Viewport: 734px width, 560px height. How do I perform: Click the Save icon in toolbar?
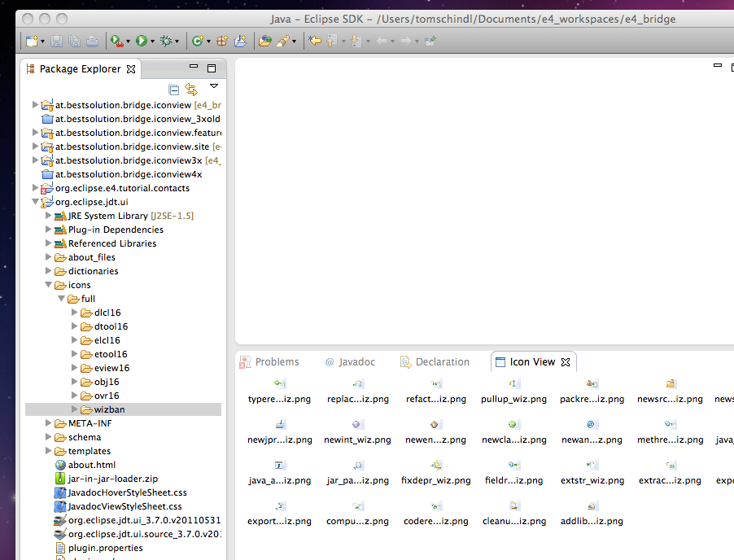57,40
